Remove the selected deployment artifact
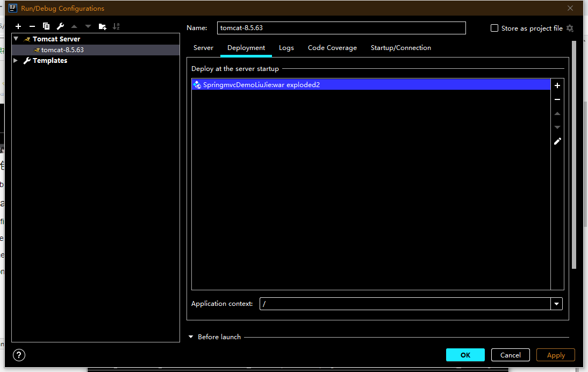The image size is (588, 372). (x=557, y=99)
